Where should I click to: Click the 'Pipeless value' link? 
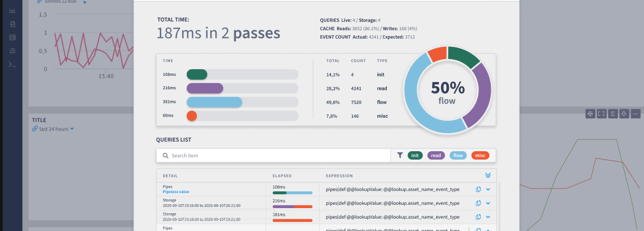(176, 192)
